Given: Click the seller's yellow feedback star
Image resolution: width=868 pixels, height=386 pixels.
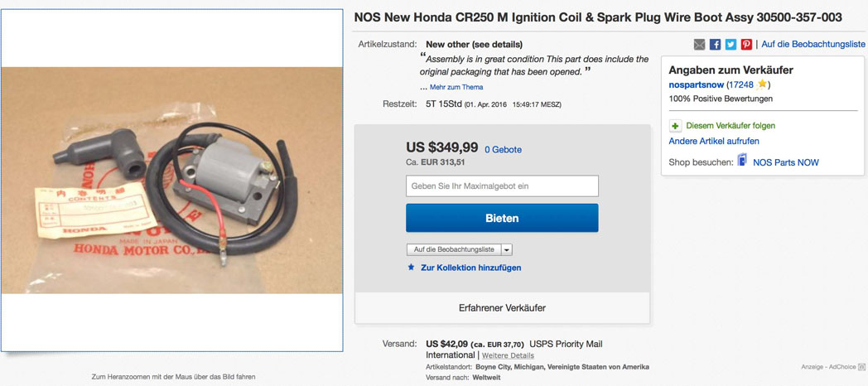Looking at the screenshot, I should [x=762, y=84].
